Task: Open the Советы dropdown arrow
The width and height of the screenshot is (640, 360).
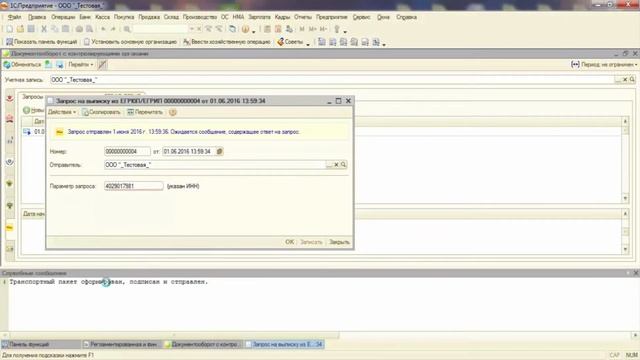Action: [308, 43]
